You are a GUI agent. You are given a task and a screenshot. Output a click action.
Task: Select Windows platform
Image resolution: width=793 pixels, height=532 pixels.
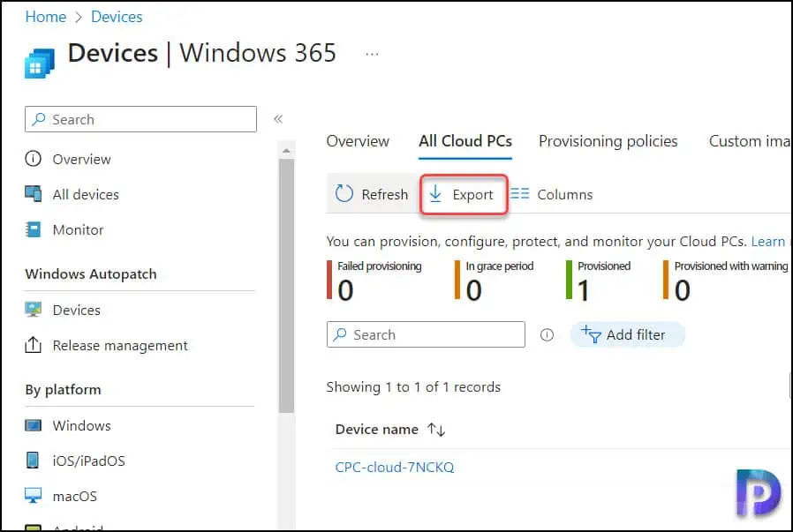point(81,426)
